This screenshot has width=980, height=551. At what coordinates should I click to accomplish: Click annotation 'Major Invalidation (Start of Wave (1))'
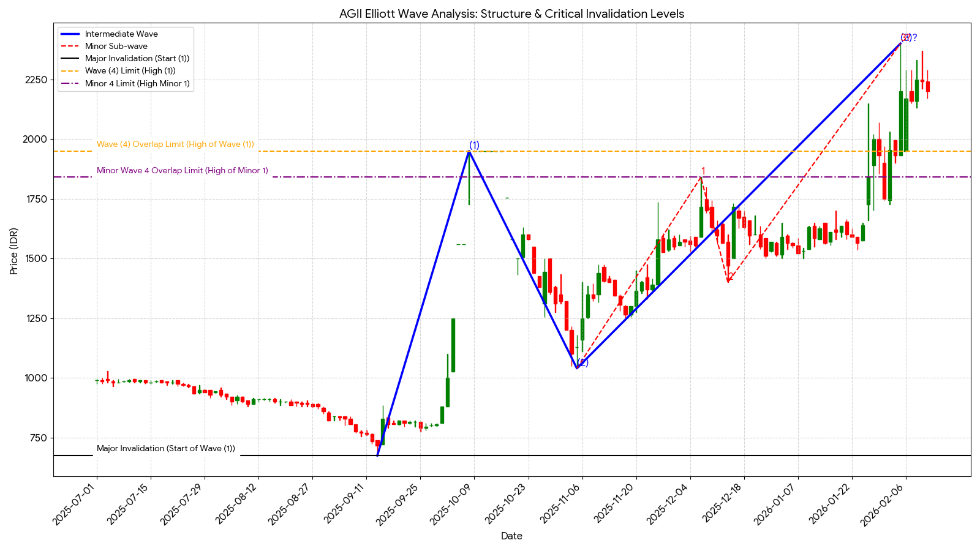click(x=166, y=449)
